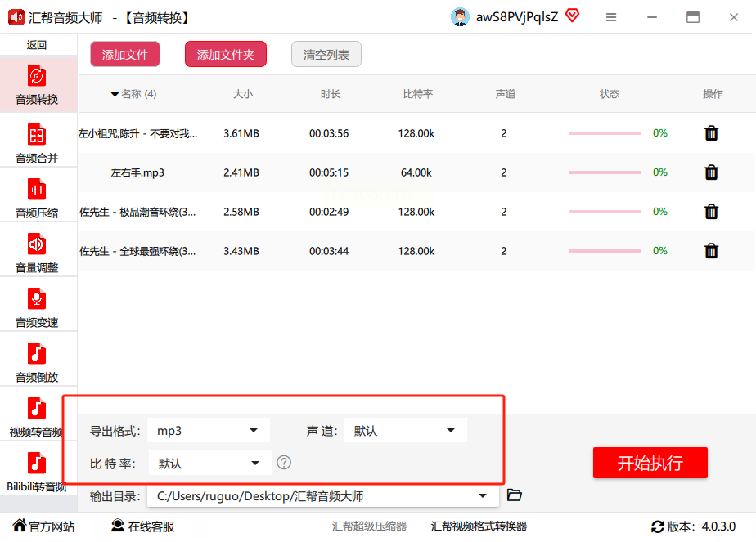The width and height of the screenshot is (756, 542).
Task: Open the 音频合并 tool in sidebar
Action: click(x=37, y=143)
